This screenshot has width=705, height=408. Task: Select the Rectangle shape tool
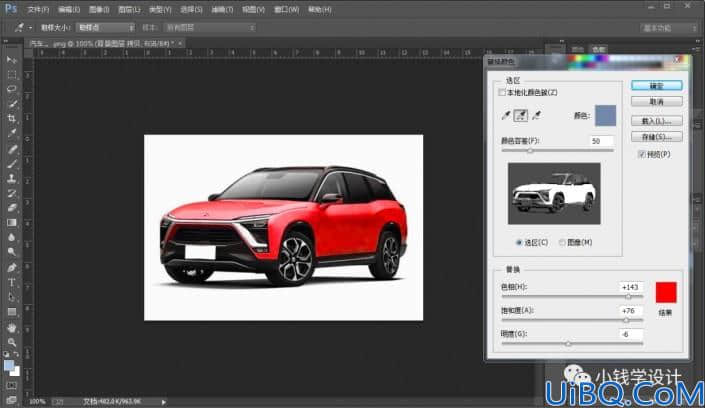tap(12, 312)
